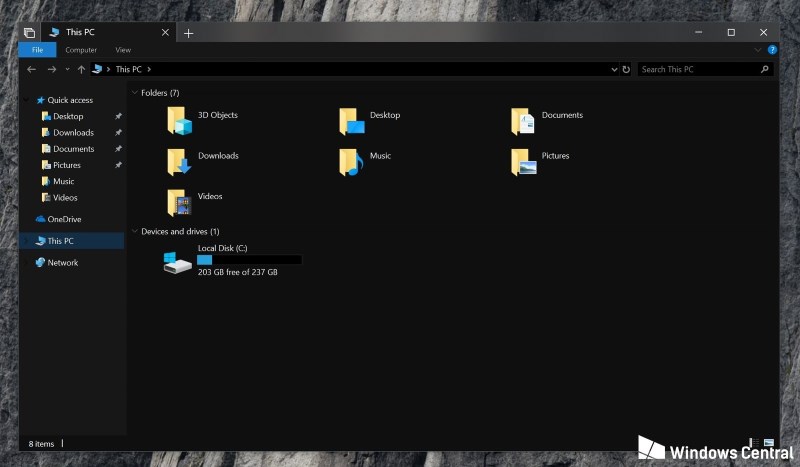Switch to details view in status bar
The height and width of the screenshot is (467, 800).
(755, 443)
